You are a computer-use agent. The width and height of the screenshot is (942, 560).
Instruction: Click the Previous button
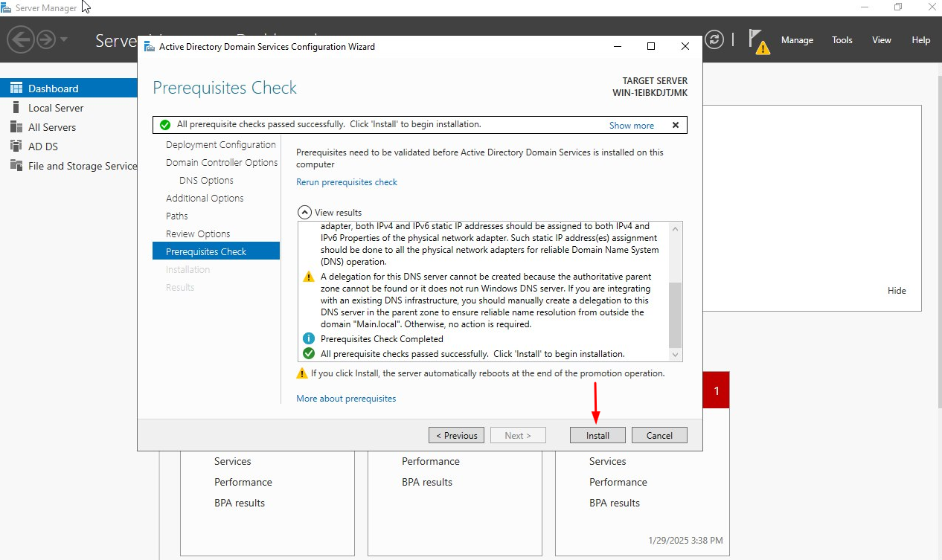[457, 435]
